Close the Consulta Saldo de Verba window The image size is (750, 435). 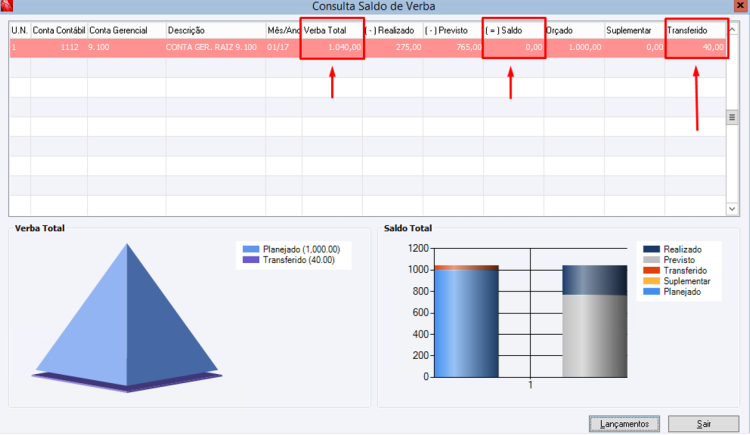739,5
